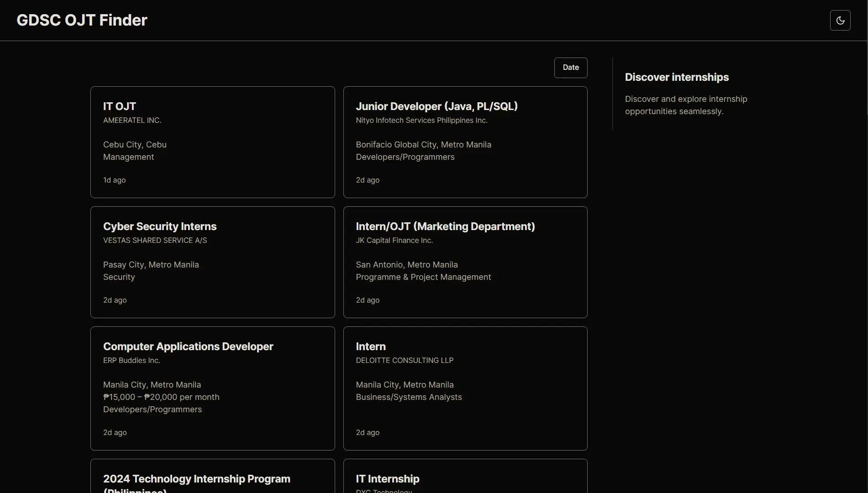Image resolution: width=868 pixels, height=493 pixels.
Task: Click ERP Buddies Inc. company name
Action: click(132, 360)
